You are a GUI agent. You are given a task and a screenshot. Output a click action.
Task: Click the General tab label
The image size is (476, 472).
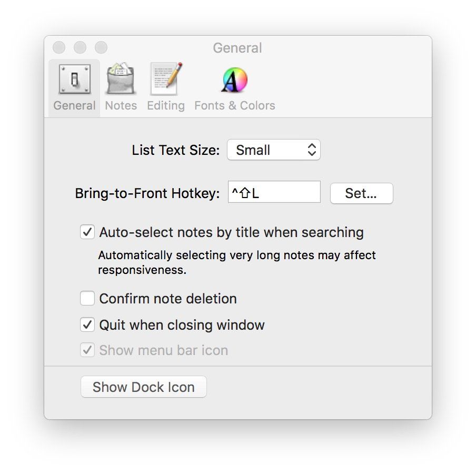pos(74,105)
